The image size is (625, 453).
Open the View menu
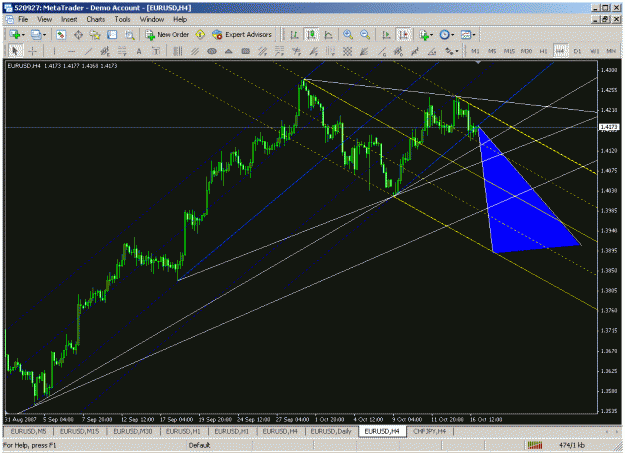click(x=44, y=19)
